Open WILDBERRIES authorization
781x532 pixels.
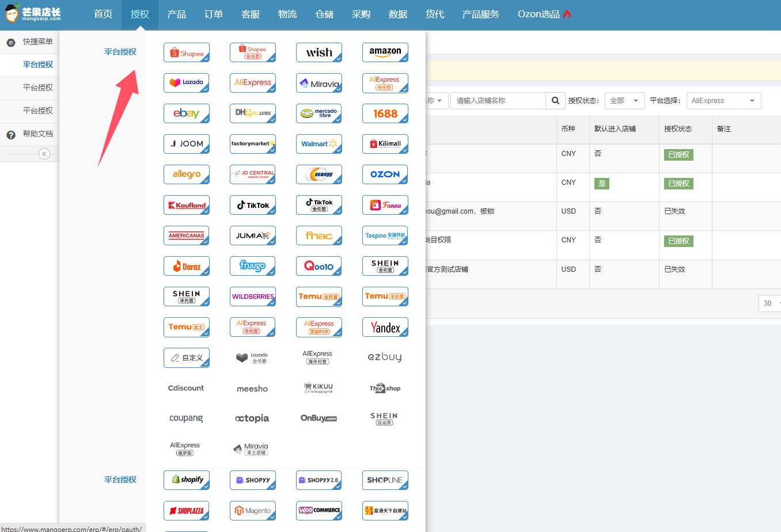(253, 297)
